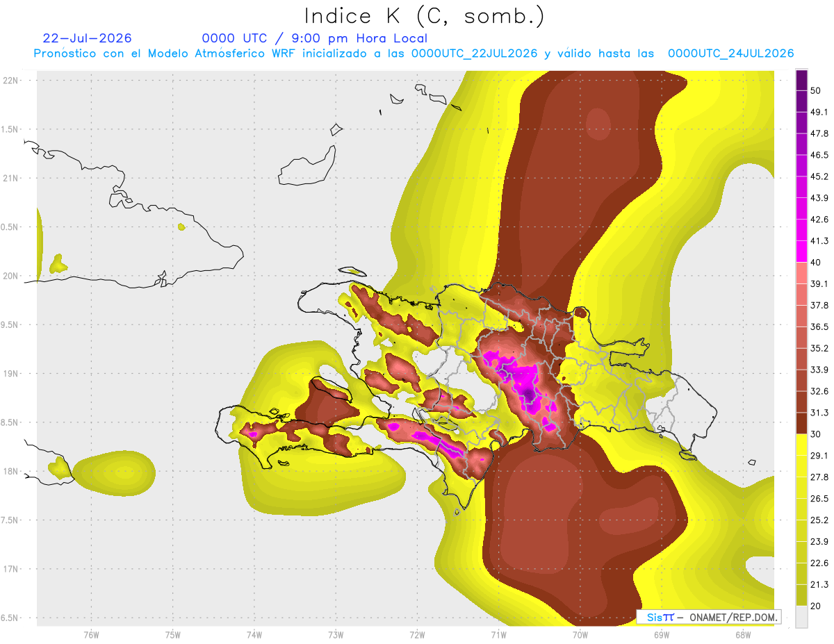This screenshot has width=834, height=644.
Task: Click the '47.8' color scale value
Action: tap(819, 133)
